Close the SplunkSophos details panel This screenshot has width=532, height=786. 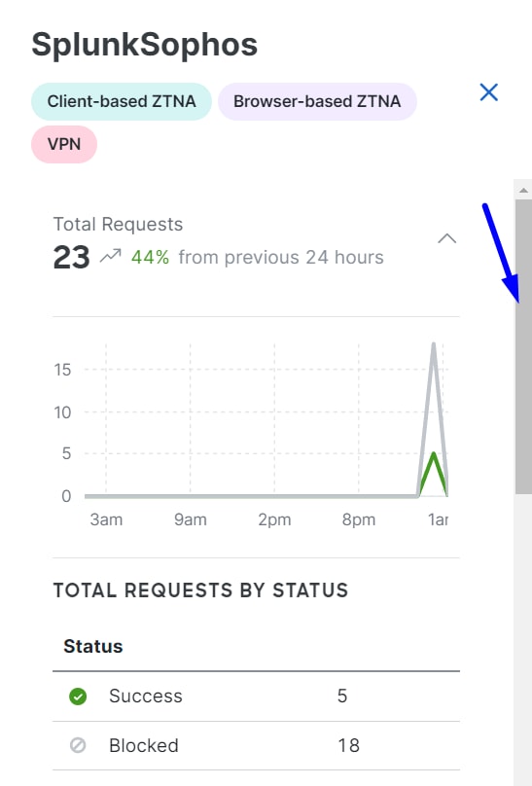point(488,92)
